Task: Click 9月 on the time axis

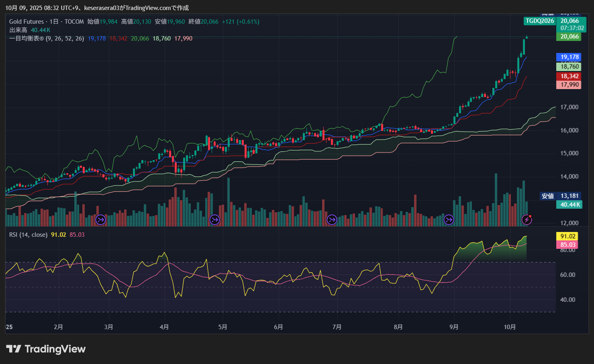Action: [454, 327]
